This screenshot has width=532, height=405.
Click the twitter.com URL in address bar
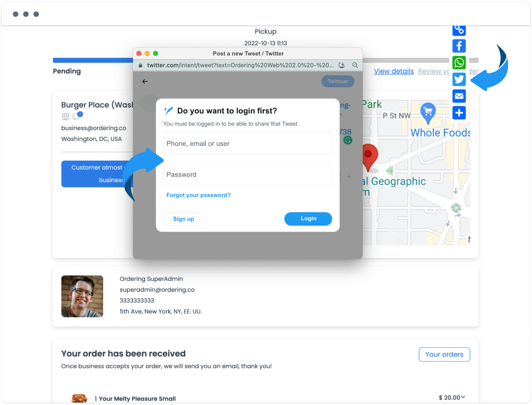point(240,65)
